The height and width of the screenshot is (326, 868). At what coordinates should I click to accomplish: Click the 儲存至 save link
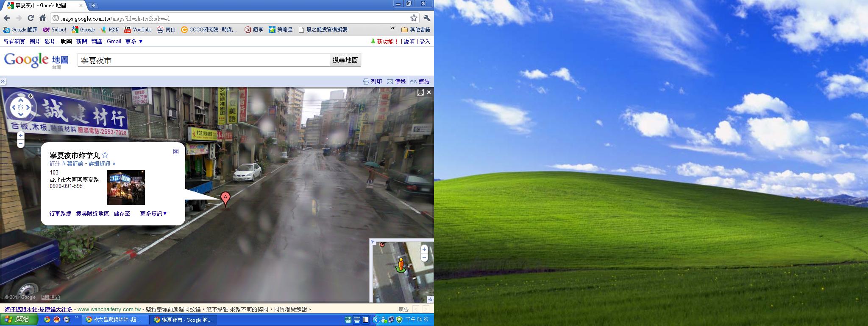pos(125,214)
